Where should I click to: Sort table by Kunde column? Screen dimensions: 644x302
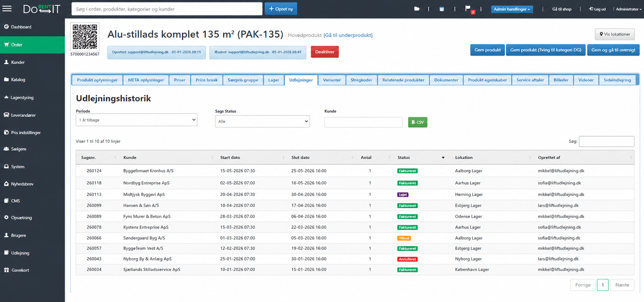pyautogui.click(x=167, y=157)
